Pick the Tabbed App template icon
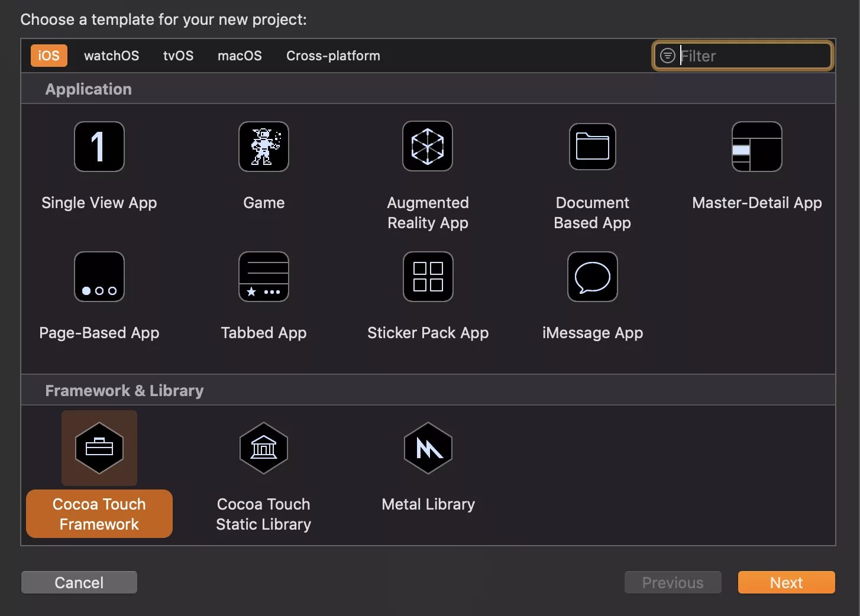The width and height of the screenshot is (860, 616). tap(264, 277)
